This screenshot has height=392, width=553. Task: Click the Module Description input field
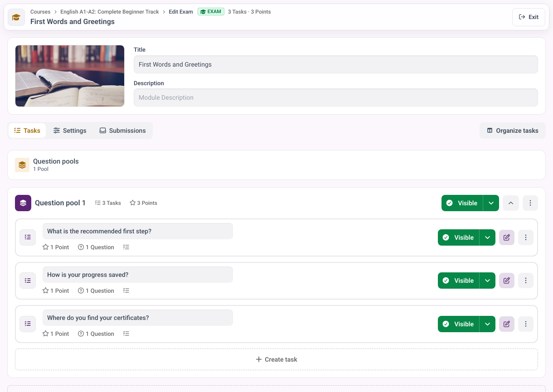click(336, 97)
